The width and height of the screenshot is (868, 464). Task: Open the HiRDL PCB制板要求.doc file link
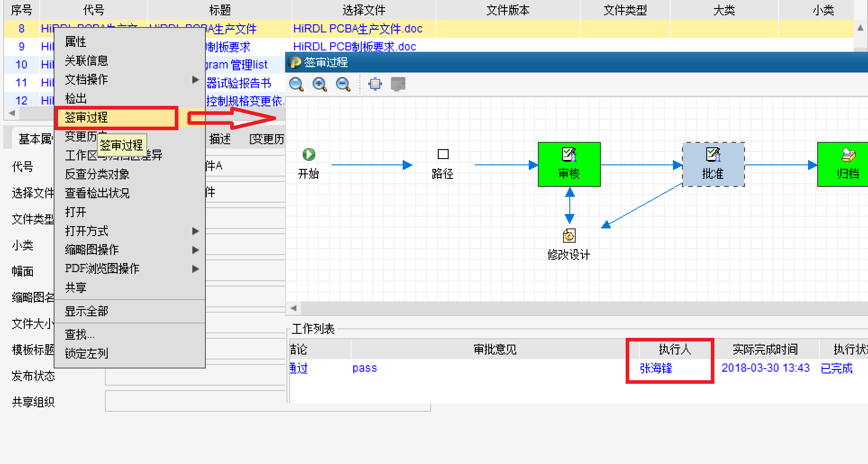[x=354, y=47]
